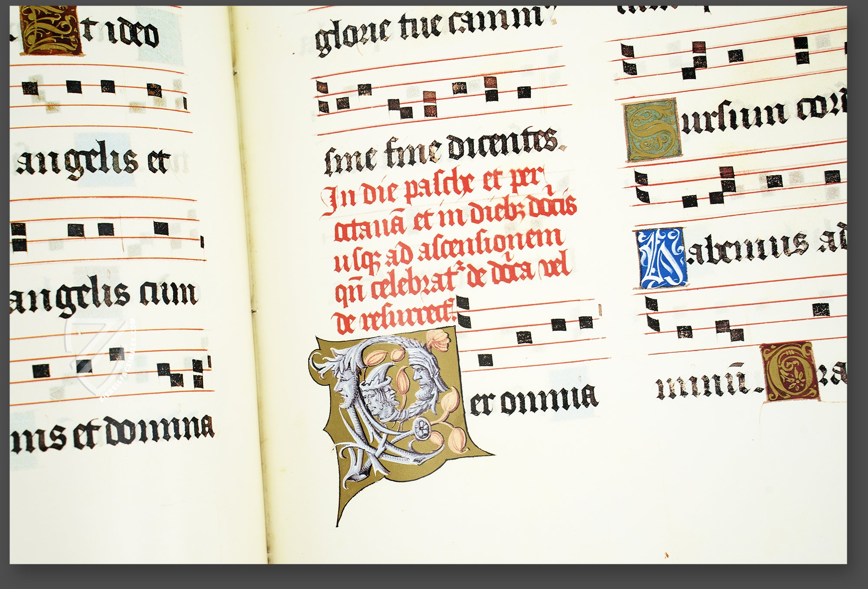The image size is (868, 589).
Task: Click the blue decorated H initial
Action: pos(662,259)
